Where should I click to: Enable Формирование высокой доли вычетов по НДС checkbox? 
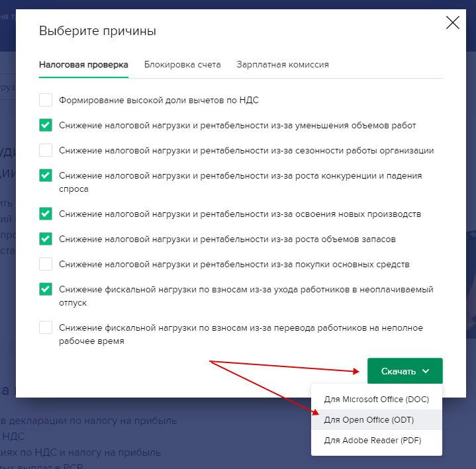pyautogui.click(x=46, y=101)
